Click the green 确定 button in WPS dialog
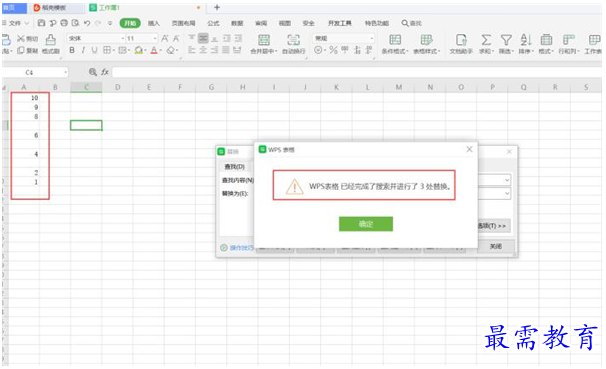Viewport: 606px width, 369px height. tap(366, 224)
